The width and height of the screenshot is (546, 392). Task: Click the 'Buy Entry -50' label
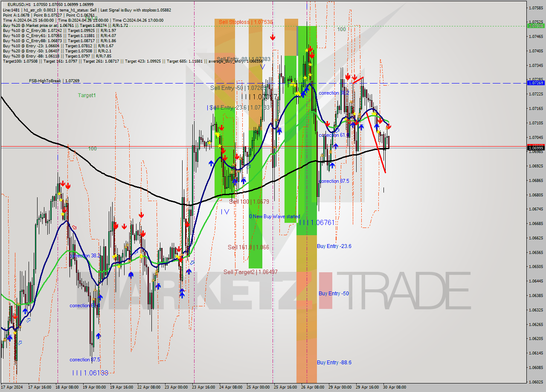(x=334, y=294)
